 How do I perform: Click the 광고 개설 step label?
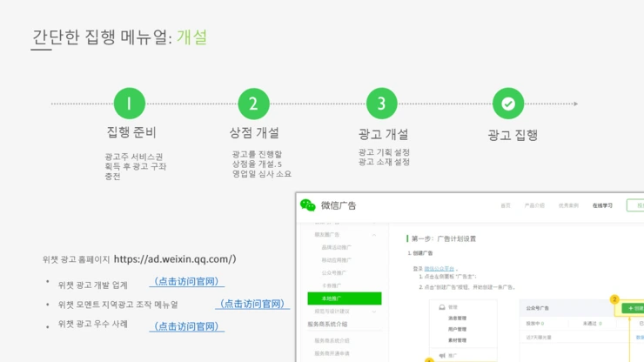pyautogui.click(x=383, y=134)
